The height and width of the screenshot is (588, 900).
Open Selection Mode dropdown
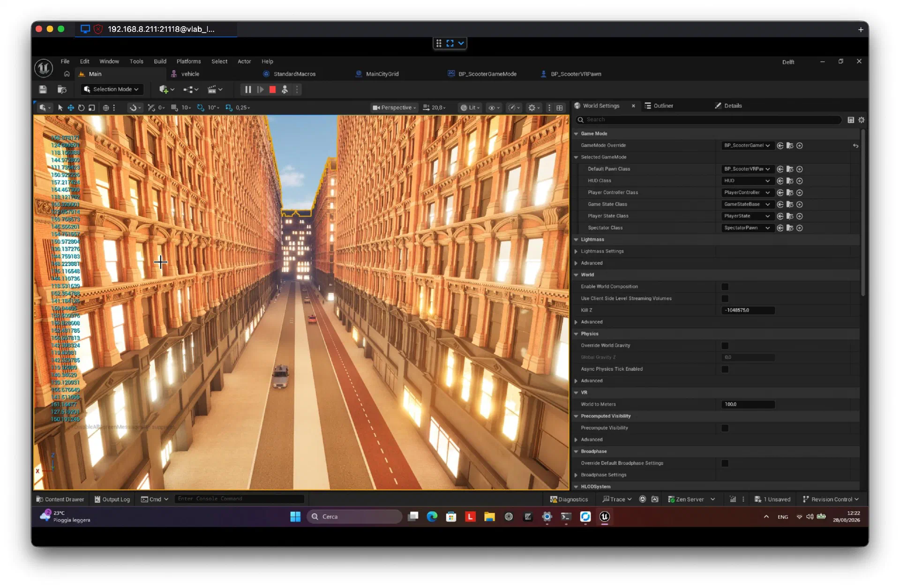tap(112, 89)
